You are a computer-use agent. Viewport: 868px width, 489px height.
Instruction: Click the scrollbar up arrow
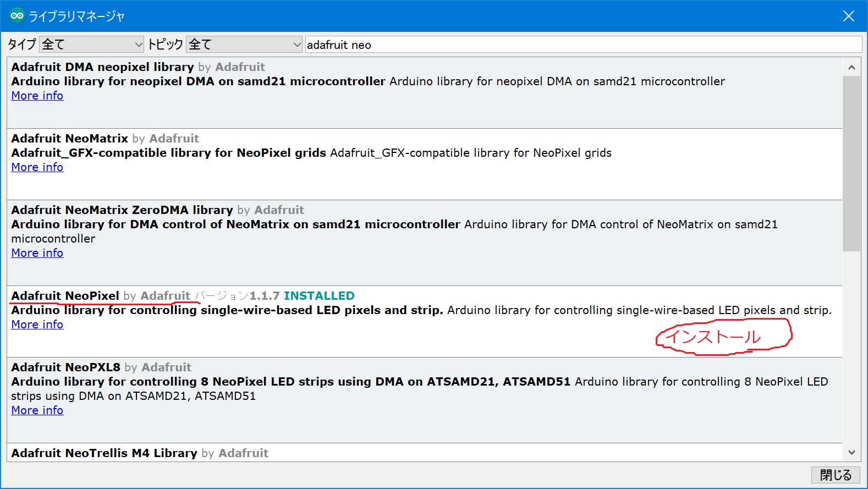tap(851, 67)
